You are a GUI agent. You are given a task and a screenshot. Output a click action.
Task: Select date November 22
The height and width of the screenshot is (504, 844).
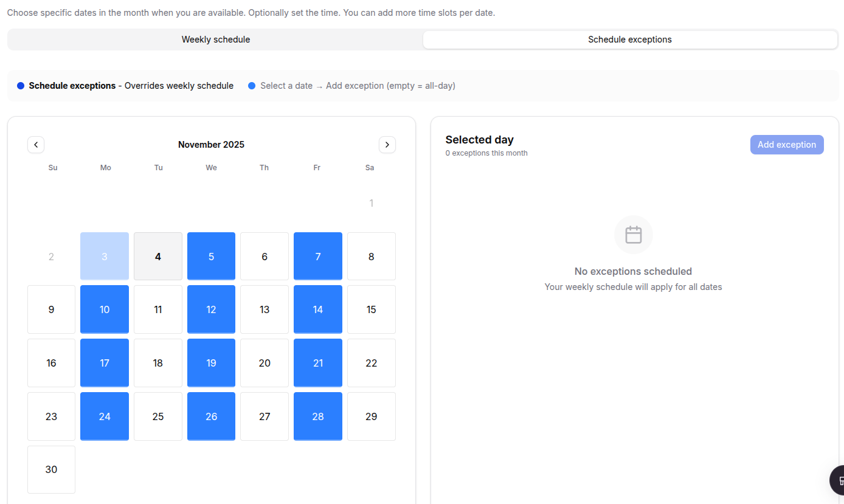tap(371, 363)
